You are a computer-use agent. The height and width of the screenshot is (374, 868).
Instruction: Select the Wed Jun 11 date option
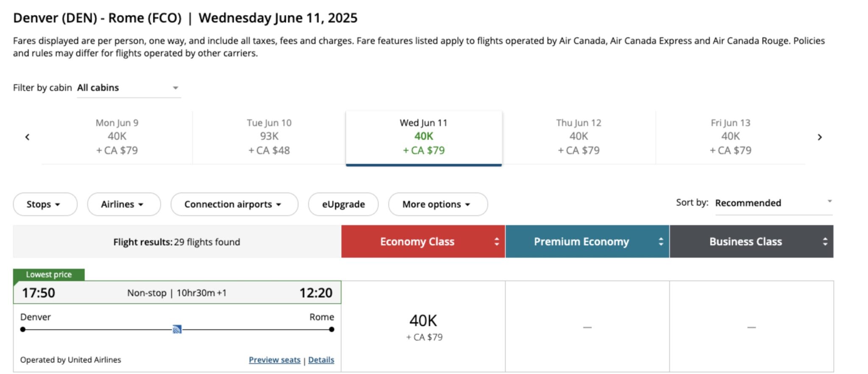coord(423,136)
